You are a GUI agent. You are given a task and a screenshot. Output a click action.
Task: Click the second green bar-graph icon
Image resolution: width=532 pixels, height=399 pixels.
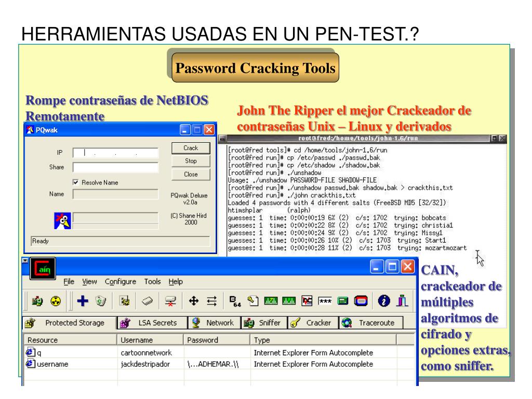point(289,301)
